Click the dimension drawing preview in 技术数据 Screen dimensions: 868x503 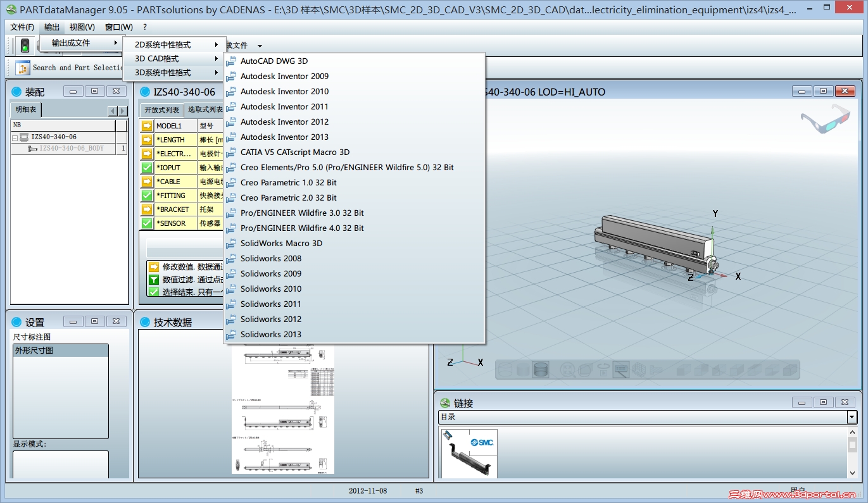coord(283,410)
